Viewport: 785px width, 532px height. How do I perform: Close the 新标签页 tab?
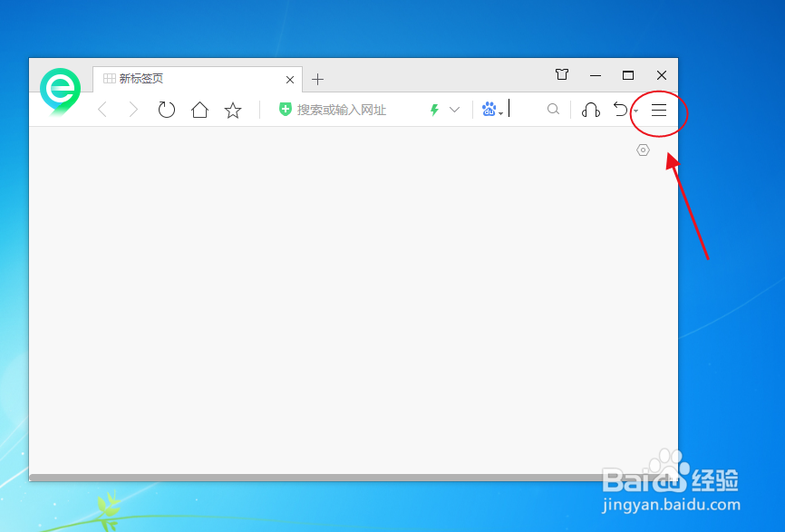(290, 80)
